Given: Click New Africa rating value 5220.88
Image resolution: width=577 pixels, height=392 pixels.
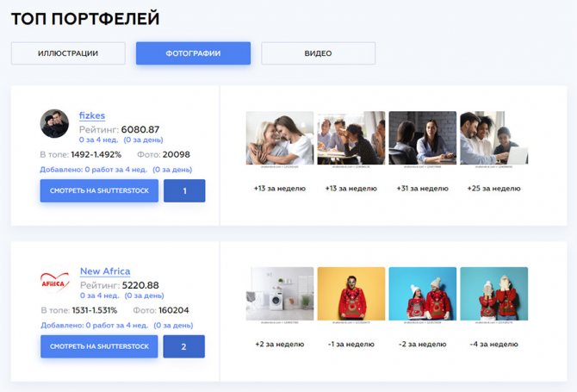Looking at the screenshot, I should coord(140,285).
